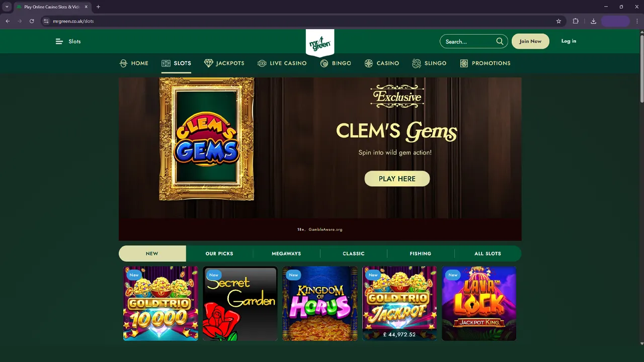
Task: Click the Mr Green logo
Action: pos(320,42)
